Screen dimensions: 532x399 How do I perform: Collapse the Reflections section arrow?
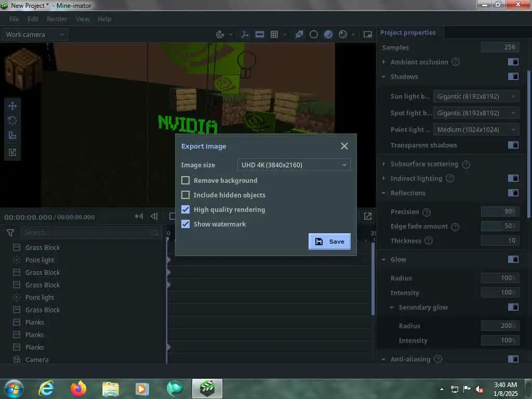coord(384,193)
